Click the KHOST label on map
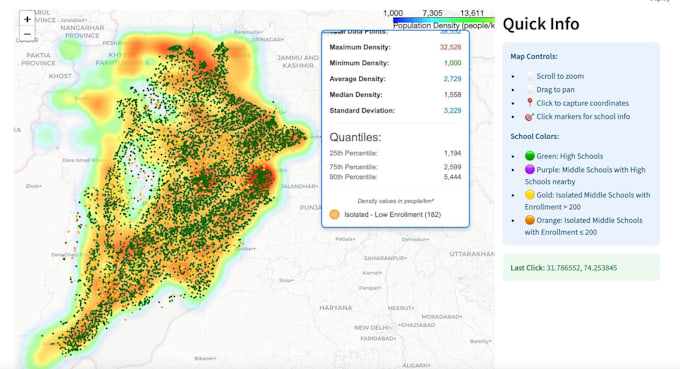Viewport: 680px width, 369px height. pos(60,76)
